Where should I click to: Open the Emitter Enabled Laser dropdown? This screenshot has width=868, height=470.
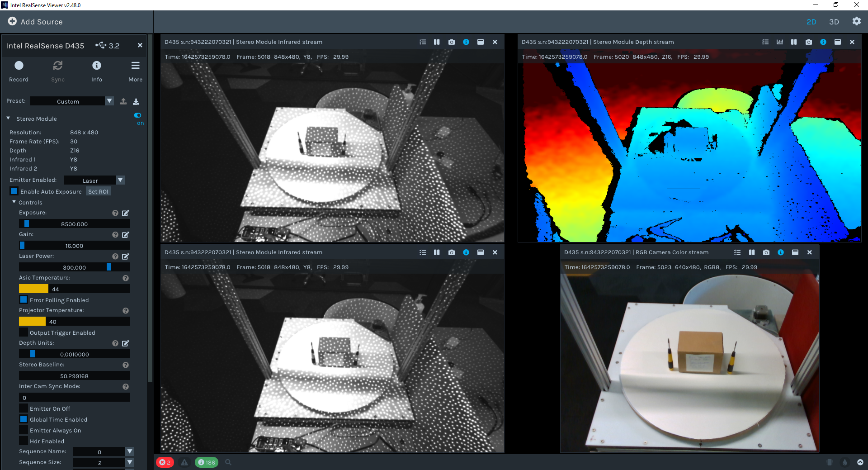tap(94, 180)
